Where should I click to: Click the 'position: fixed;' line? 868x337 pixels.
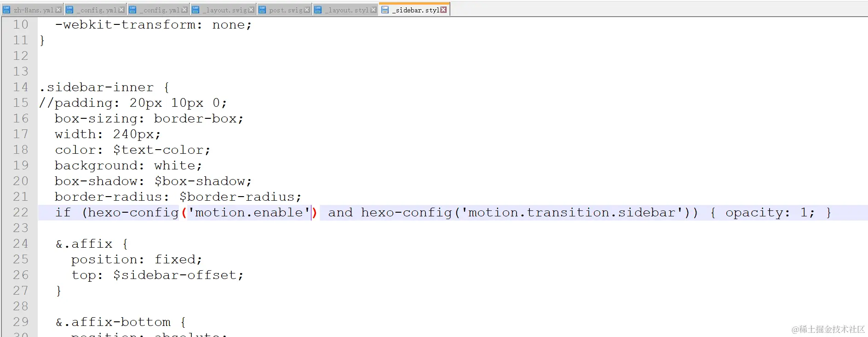[137, 259]
